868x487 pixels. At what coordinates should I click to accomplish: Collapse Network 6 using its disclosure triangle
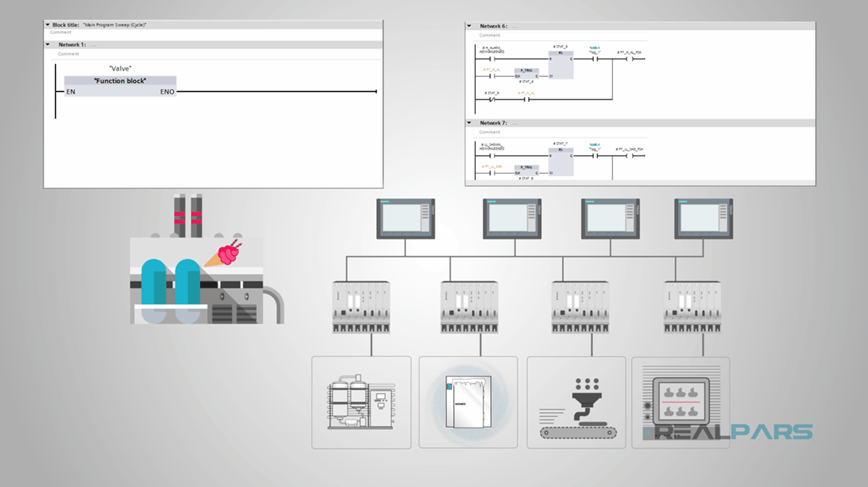pos(470,26)
